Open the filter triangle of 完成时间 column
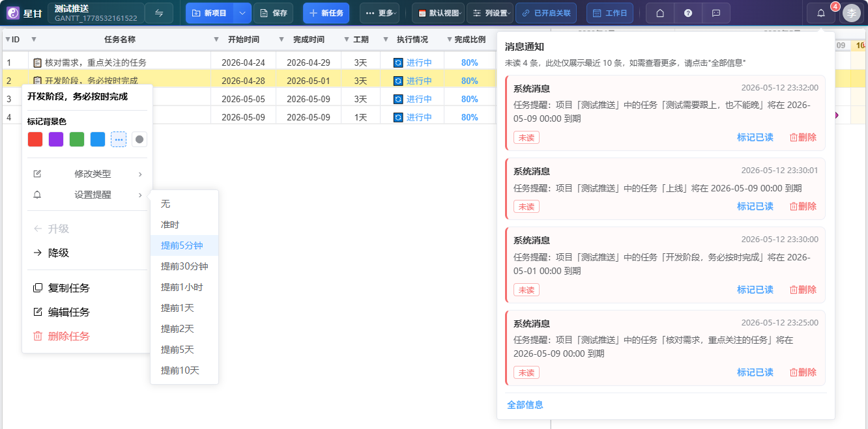The height and width of the screenshot is (429, 868). [282, 40]
